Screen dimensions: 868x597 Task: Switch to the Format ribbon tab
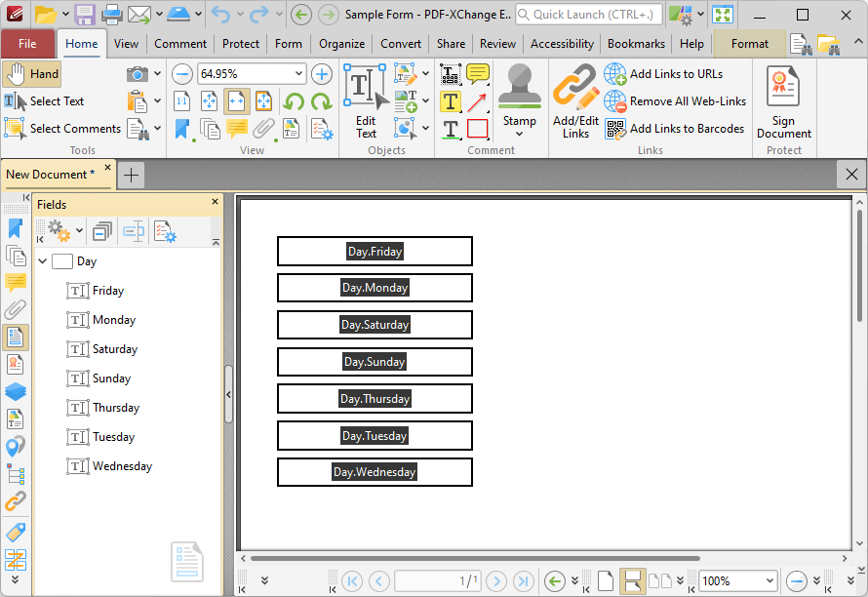pos(750,44)
